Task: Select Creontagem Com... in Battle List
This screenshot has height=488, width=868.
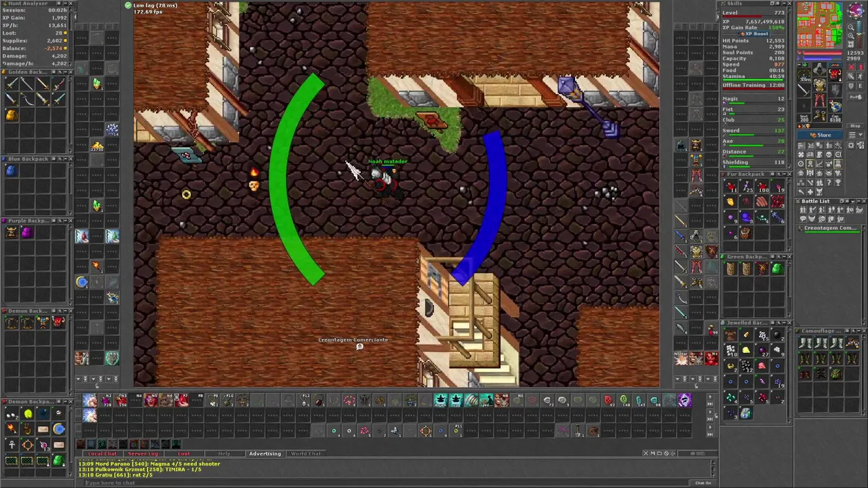Action: point(829,229)
